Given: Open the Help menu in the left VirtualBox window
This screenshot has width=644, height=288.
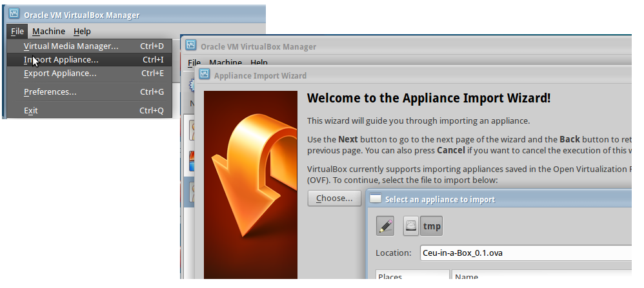Looking at the screenshot, I should [x=82, y=31].
